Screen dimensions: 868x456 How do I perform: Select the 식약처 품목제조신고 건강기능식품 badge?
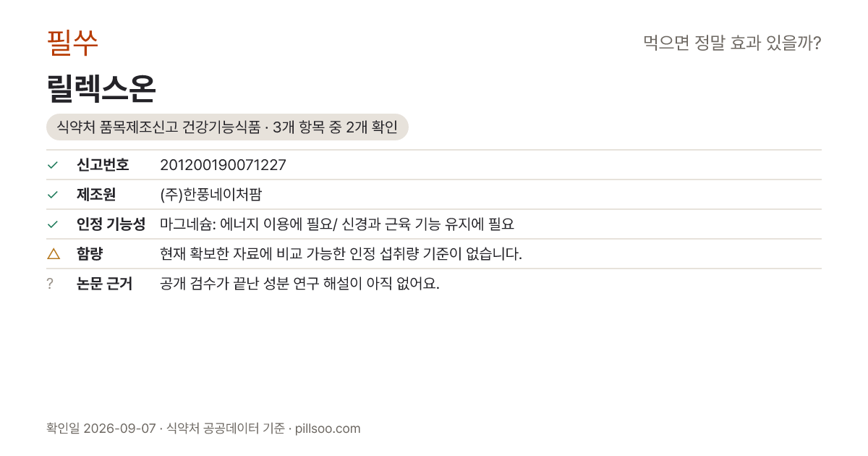tap(227, 127)
